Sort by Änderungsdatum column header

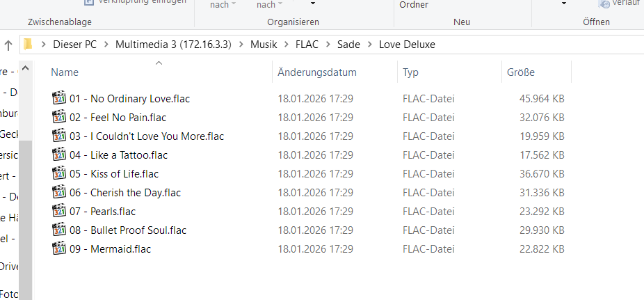coord(316,72)
